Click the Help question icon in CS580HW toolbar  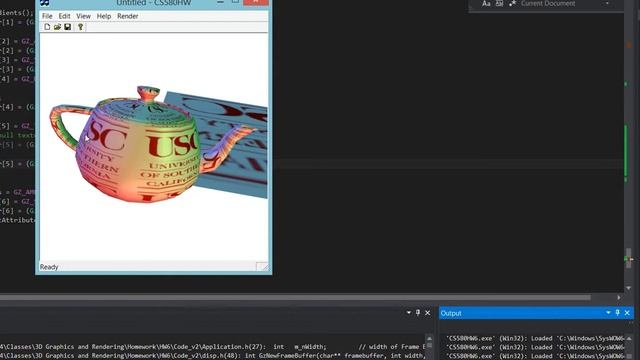pos(80,27)
